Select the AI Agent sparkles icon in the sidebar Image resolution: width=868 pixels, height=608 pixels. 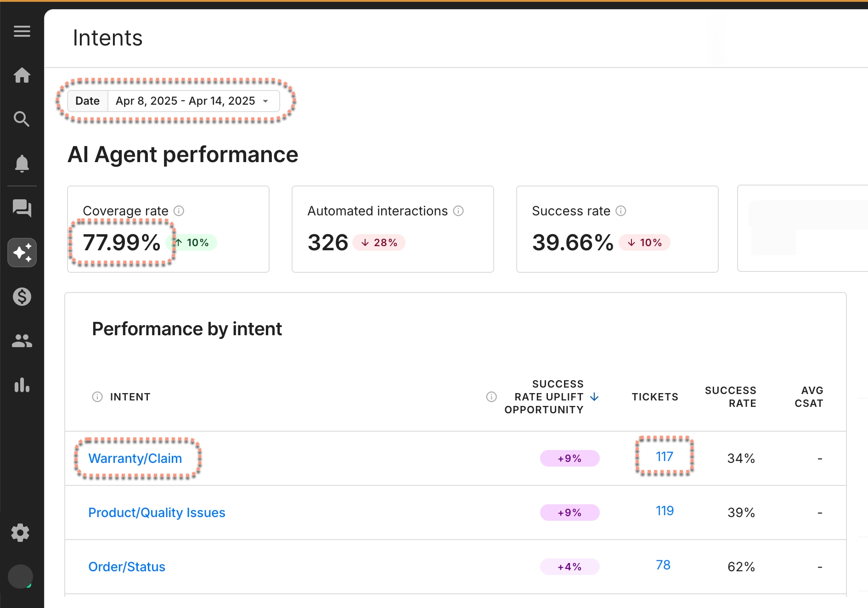[22, 253]
